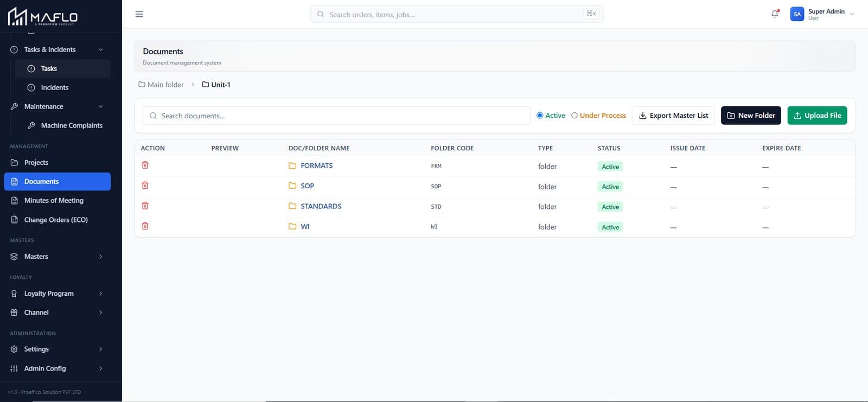Click the STANDARDS folder icon
Image resolution: width=868 pixels, height=402 pixels.
coord(292,206)
